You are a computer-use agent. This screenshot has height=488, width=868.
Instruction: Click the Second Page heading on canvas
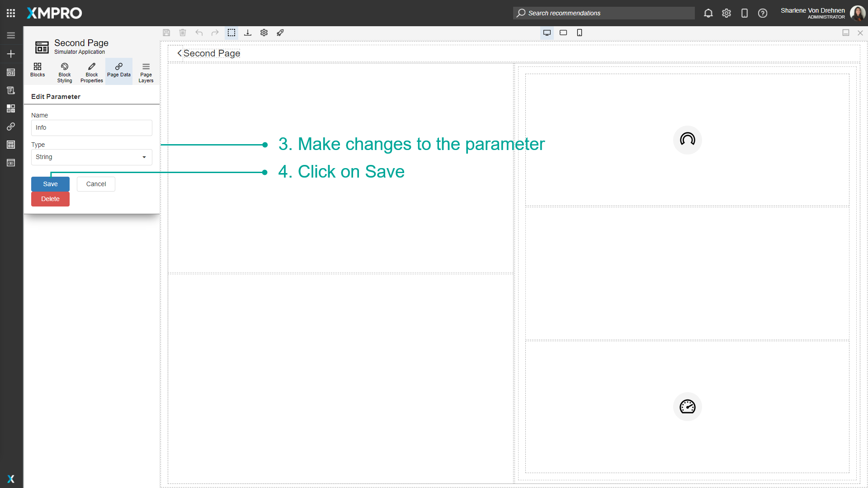(x=212, y=53)
